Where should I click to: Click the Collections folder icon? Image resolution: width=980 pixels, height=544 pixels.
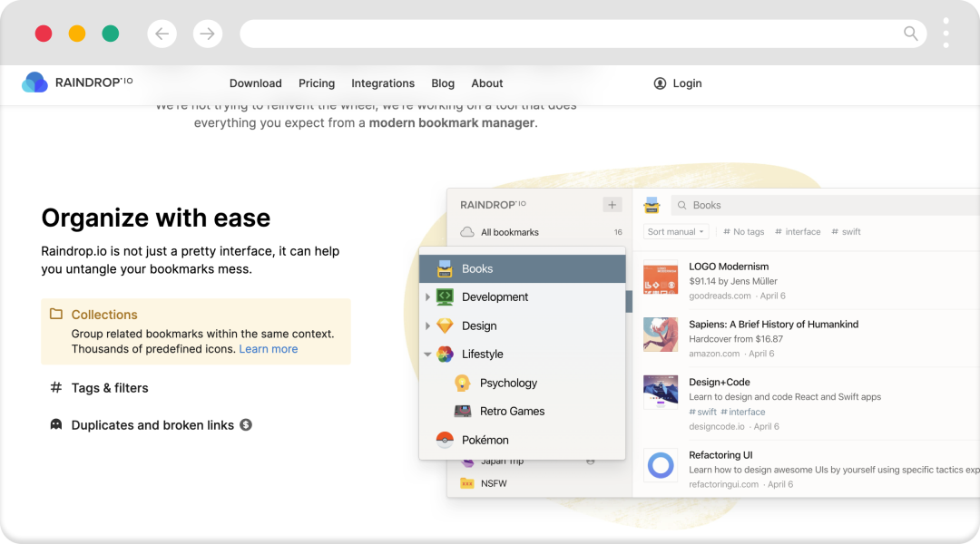coord(56,314)
